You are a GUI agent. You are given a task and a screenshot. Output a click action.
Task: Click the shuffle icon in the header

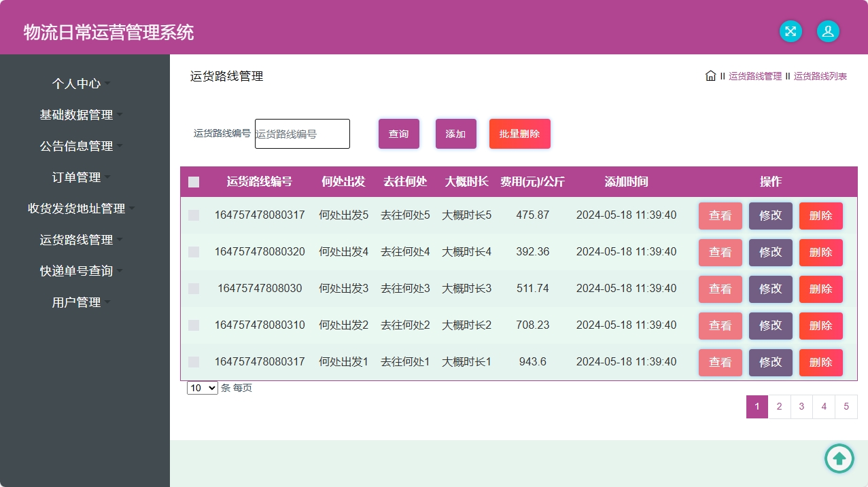point(790,31)
